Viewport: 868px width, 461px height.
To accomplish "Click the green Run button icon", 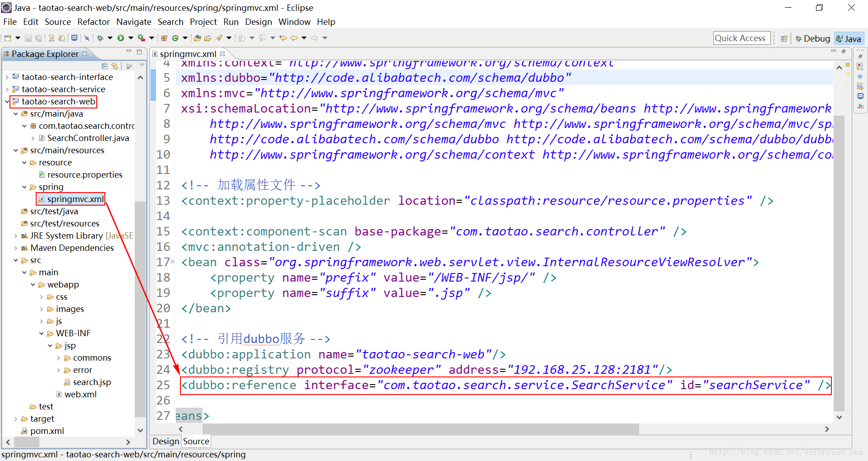I will [121, 38].
